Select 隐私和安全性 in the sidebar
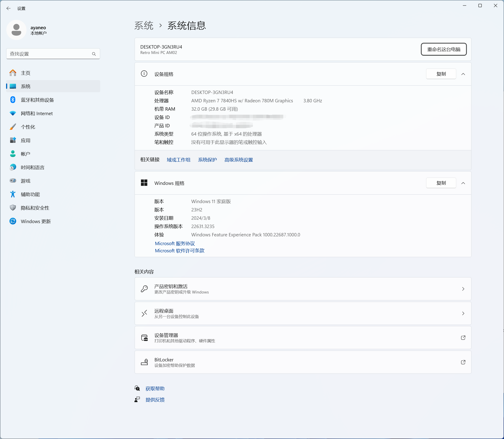 [x=53, y=208]
